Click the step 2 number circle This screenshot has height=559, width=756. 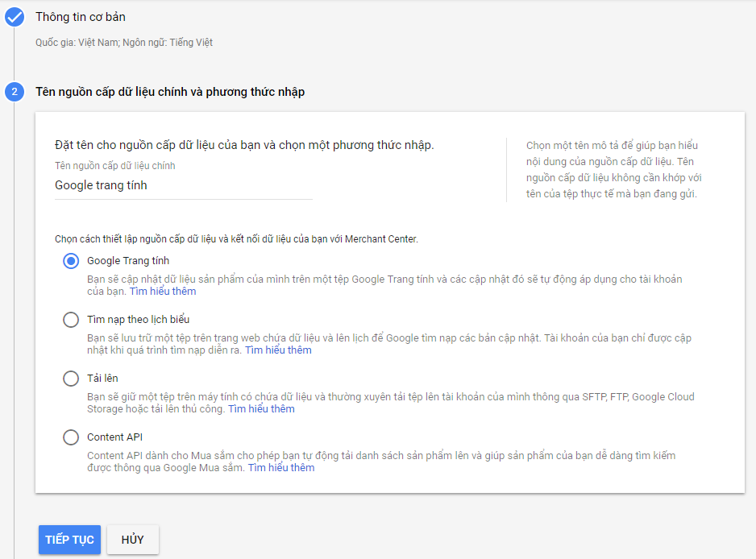(x=15, y=92)
